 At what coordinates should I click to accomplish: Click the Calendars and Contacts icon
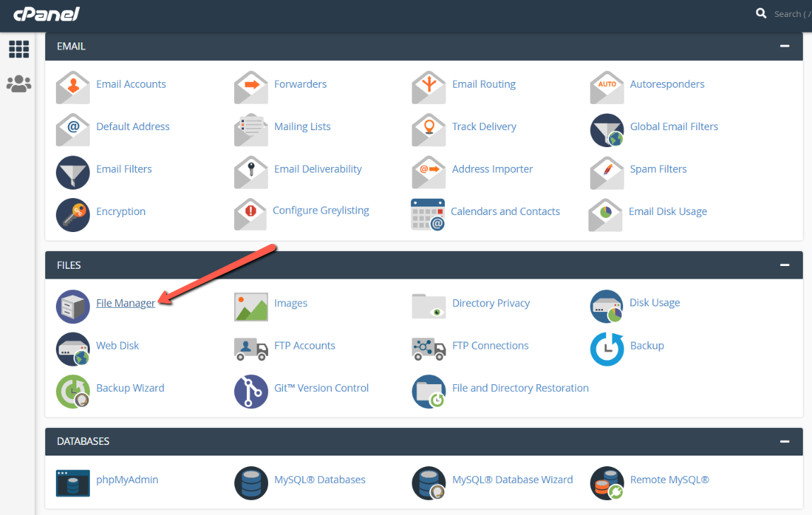tap(428, 214)
